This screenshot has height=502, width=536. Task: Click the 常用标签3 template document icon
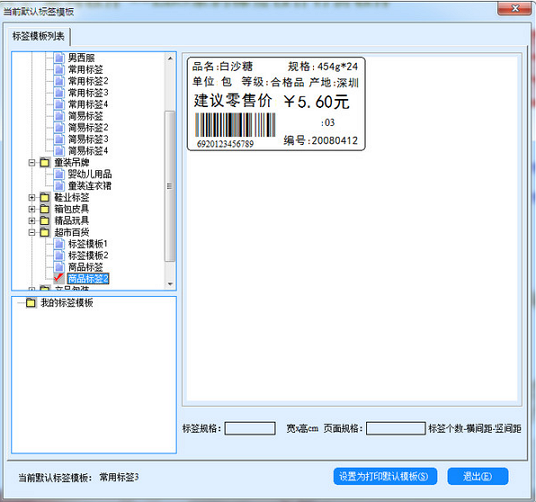tap(59, 93)
